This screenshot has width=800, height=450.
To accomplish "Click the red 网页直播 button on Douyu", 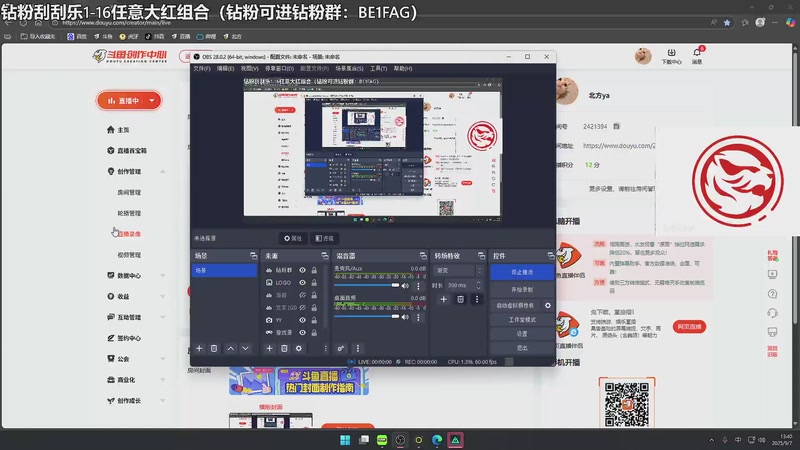I will (x=689, y=327).
